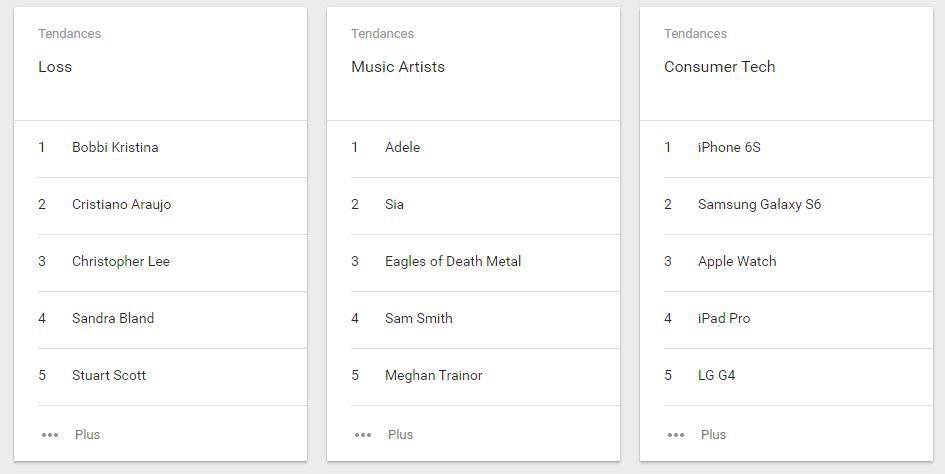Open the Loss trends card title
945x474 pixels.
pyautogui.click(x=55, y=67)
